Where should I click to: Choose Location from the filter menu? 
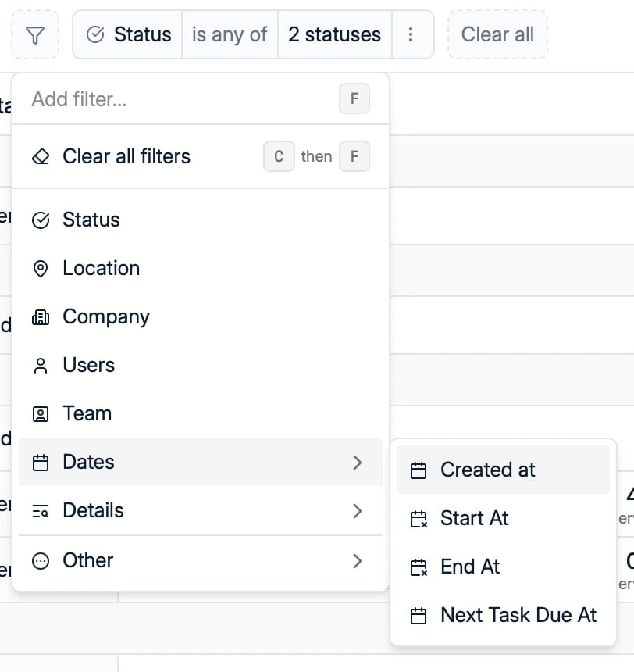201,268
